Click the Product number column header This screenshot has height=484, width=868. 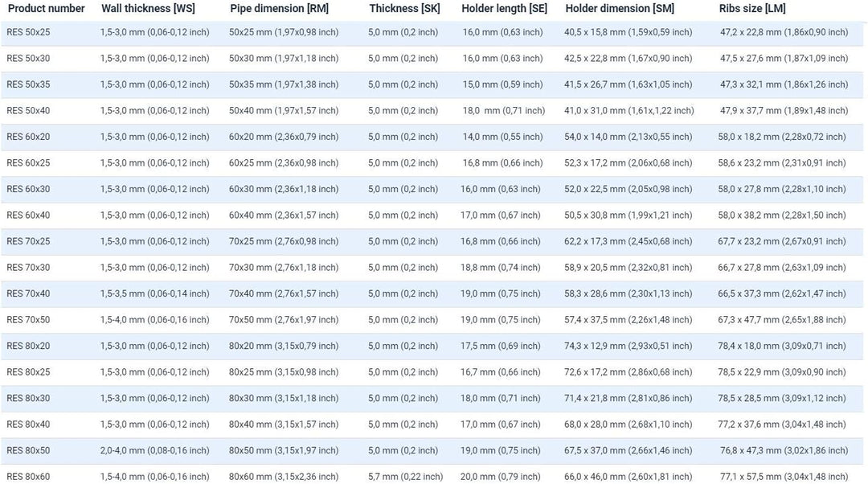[47, 8]
